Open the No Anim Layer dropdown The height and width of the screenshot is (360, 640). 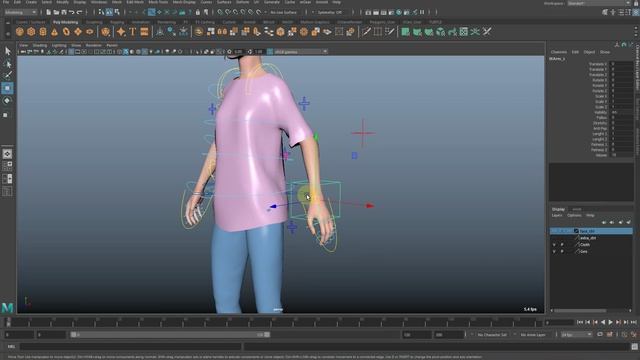click(x=533, y=335)
